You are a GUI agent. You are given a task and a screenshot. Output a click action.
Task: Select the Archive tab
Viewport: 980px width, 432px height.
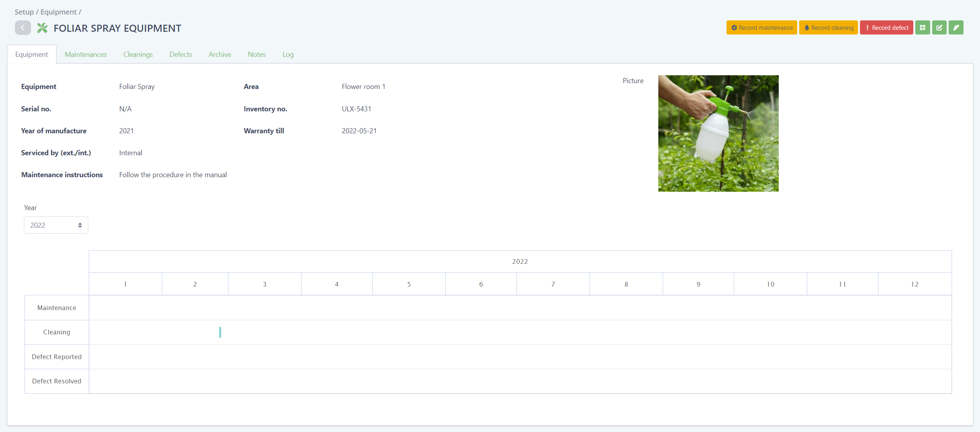point(220,54)
